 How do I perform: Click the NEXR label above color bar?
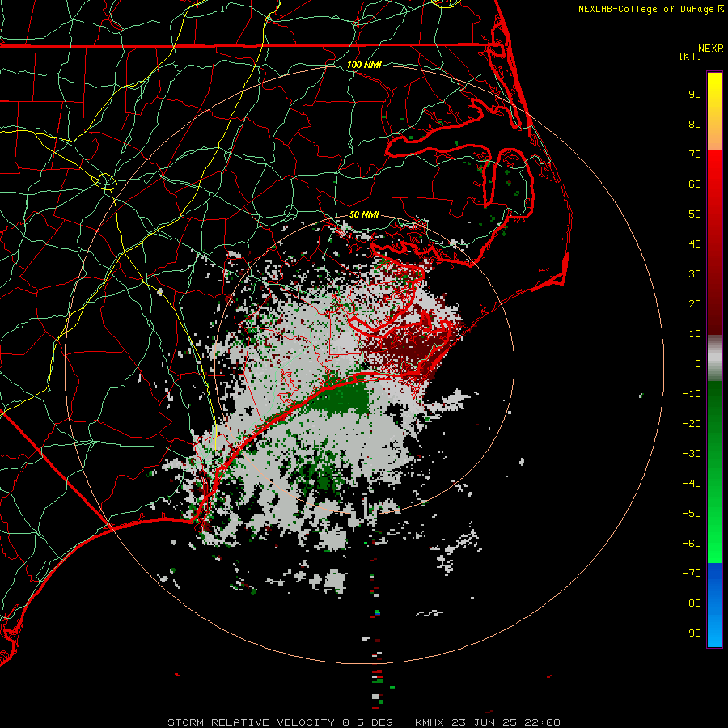pos(711,49)
